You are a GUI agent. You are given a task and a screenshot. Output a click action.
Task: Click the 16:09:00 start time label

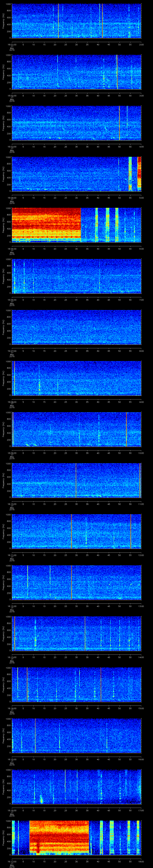click(x=12, y=453)
